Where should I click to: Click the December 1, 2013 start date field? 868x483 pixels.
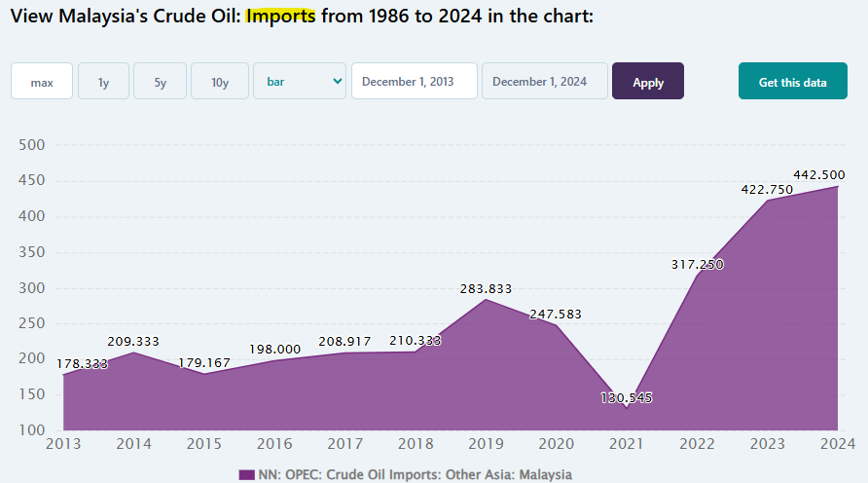(414, 82)
